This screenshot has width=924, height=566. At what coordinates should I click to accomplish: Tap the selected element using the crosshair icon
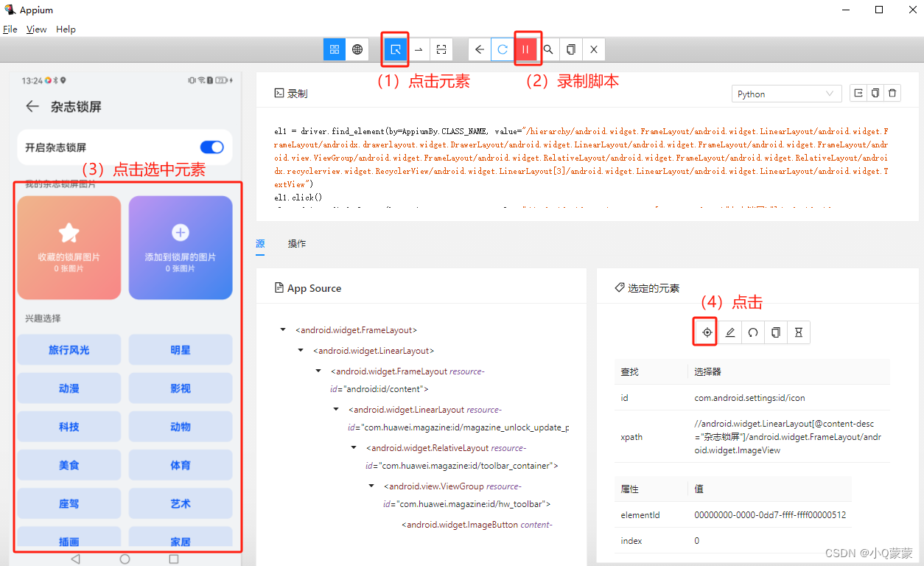(704, 332)
